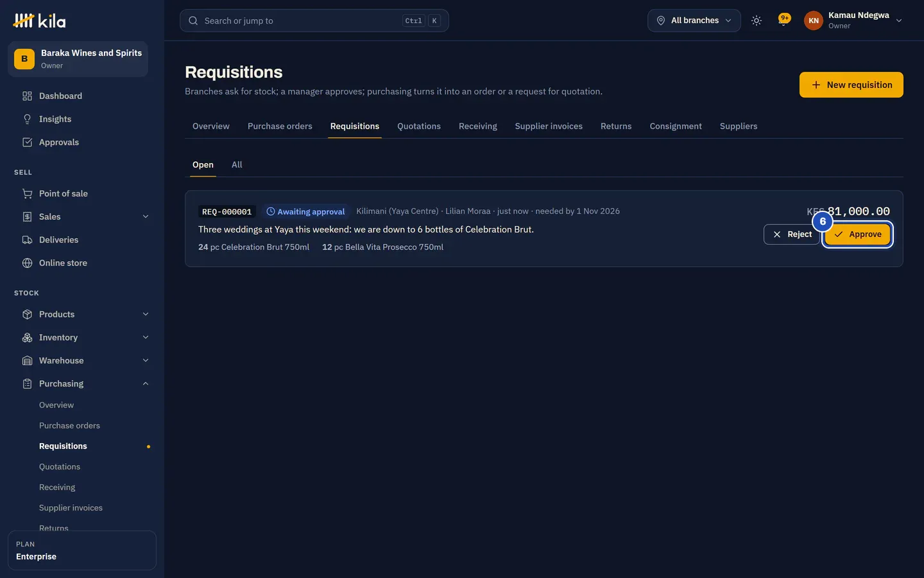Open the Kamau Ndegwa account menu chevron

[899, 21]
